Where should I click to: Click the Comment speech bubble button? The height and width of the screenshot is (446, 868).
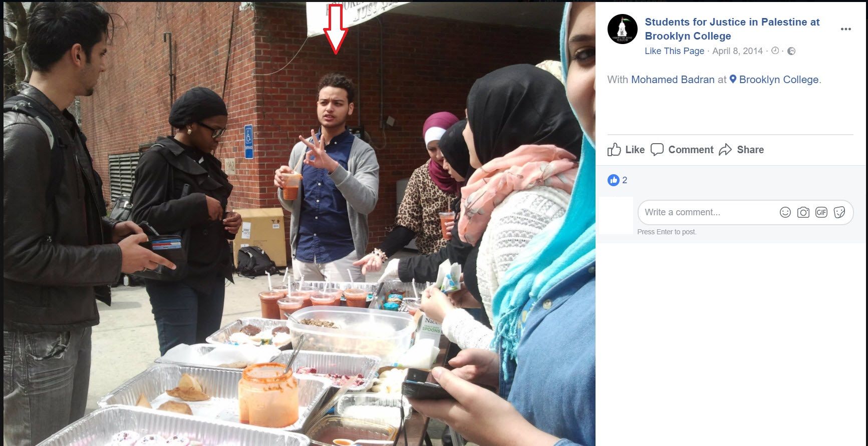click(x=682, y=150)
